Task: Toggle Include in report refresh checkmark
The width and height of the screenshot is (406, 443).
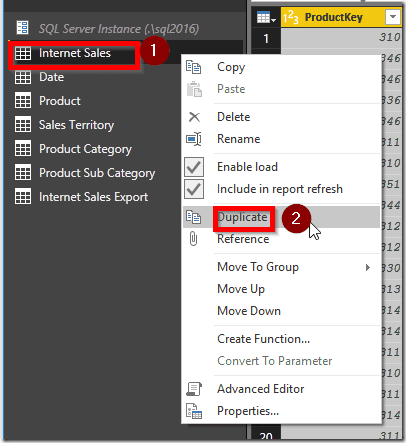Action: (x=194, y=189)
